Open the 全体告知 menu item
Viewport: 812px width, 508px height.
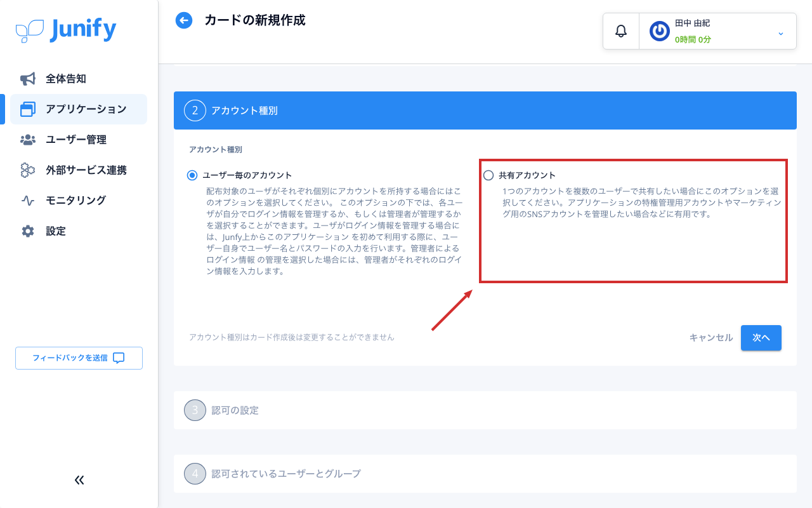tap(79, 79)
